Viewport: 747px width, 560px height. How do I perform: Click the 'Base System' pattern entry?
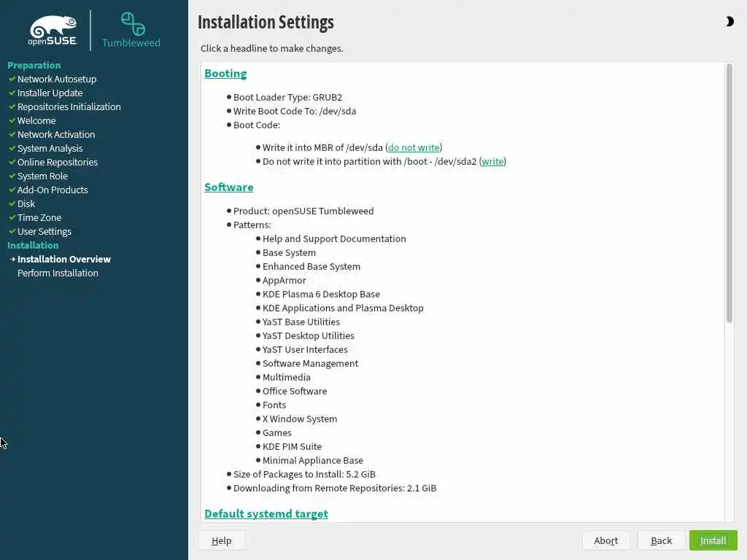pyautogui.click(x=289, y=252)
